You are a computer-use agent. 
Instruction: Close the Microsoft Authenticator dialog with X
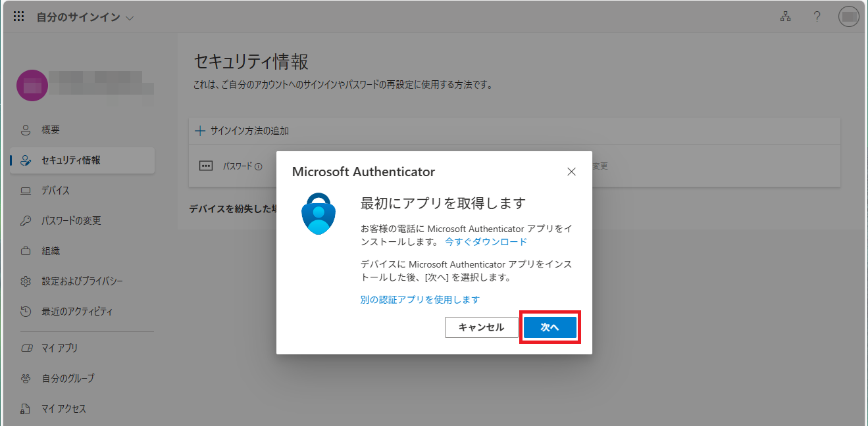point(571,172)
